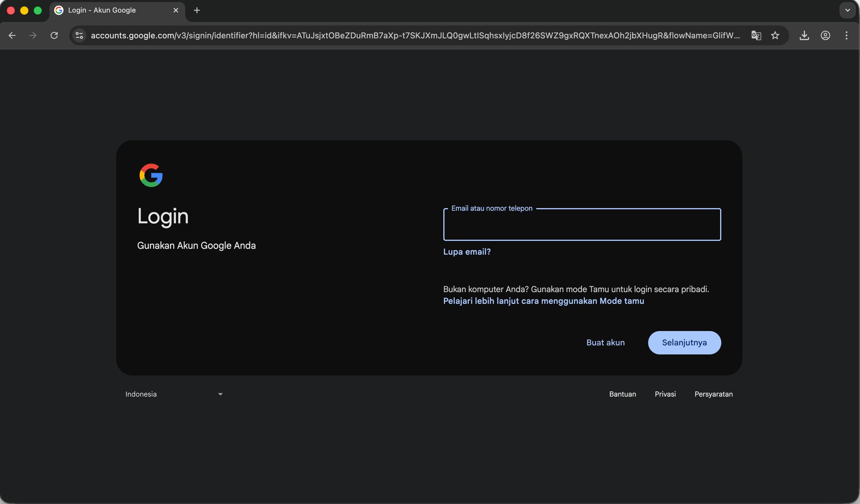Click the Buat akun button

point(605,343)
